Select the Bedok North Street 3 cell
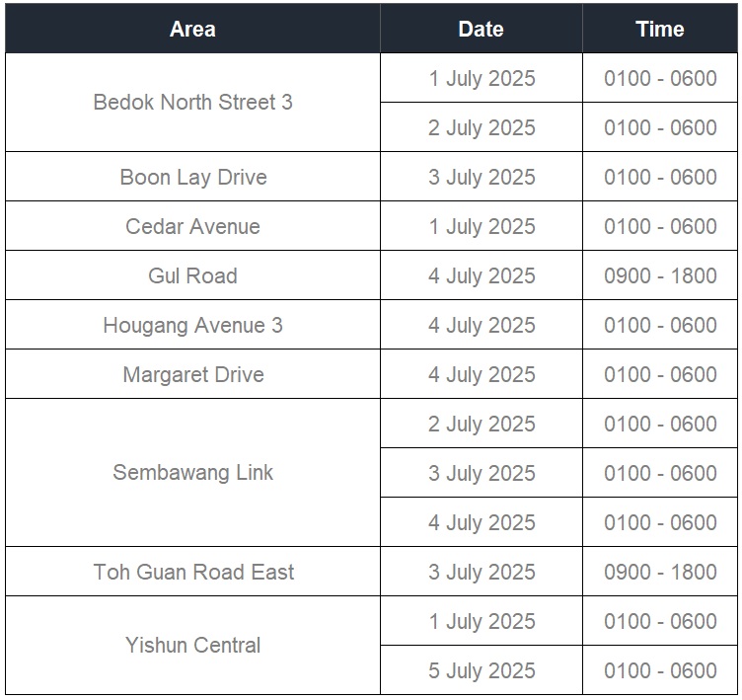Image resolution: width=742 pixels, height=700 pixels. (x=192, y=103)
